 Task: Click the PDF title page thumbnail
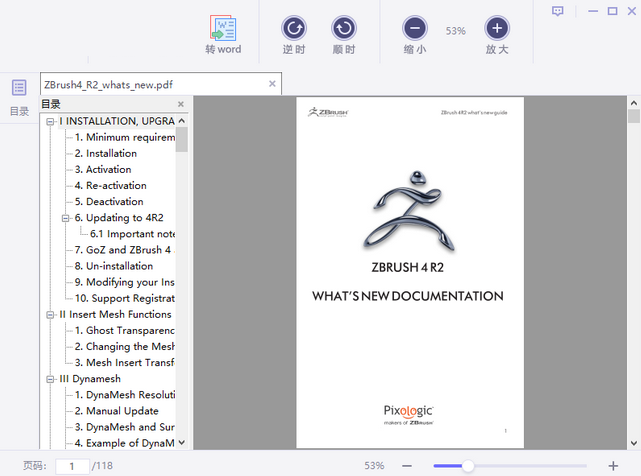[x=410, y=272]
